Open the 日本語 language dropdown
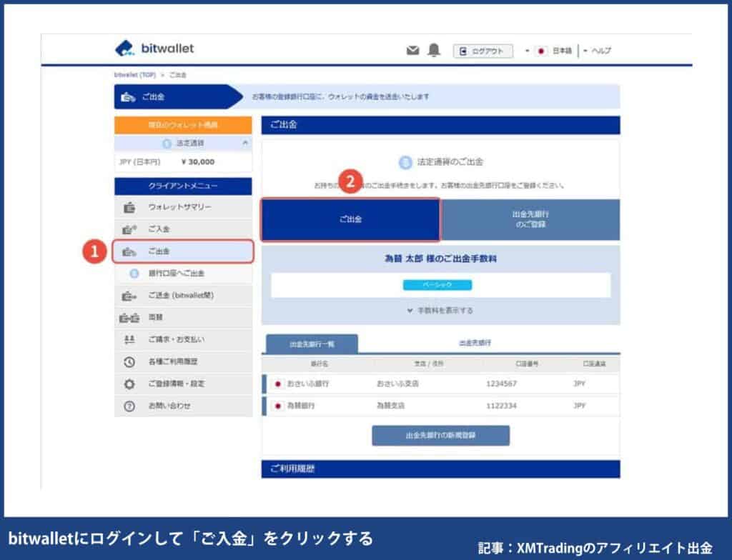This screenshot has height=560, width=732. click(x=549, y=51)
